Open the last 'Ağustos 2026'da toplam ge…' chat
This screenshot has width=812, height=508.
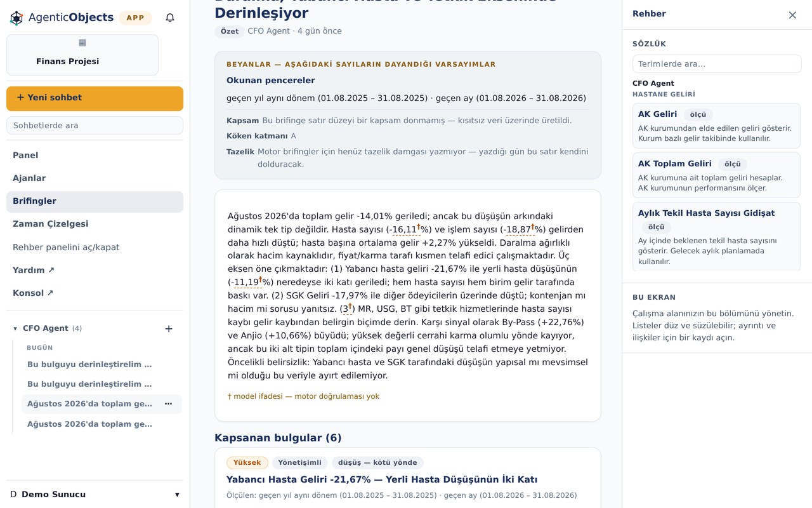tap(89, 424)
